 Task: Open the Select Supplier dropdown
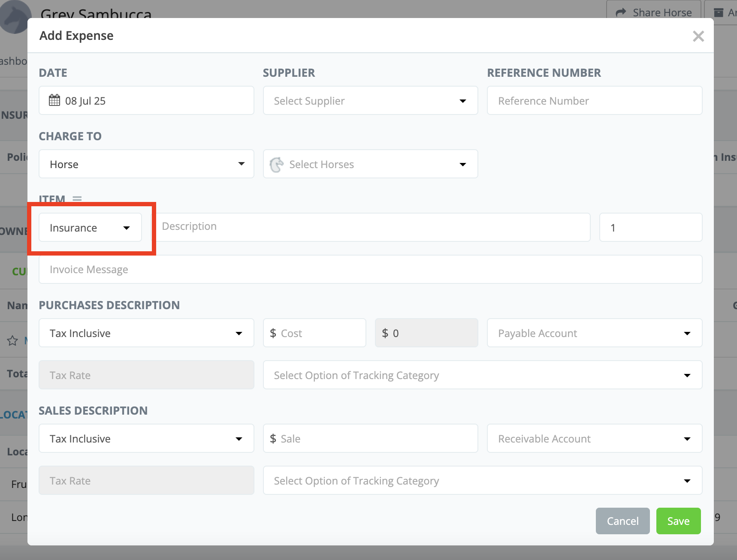click(x=370, y=101)
